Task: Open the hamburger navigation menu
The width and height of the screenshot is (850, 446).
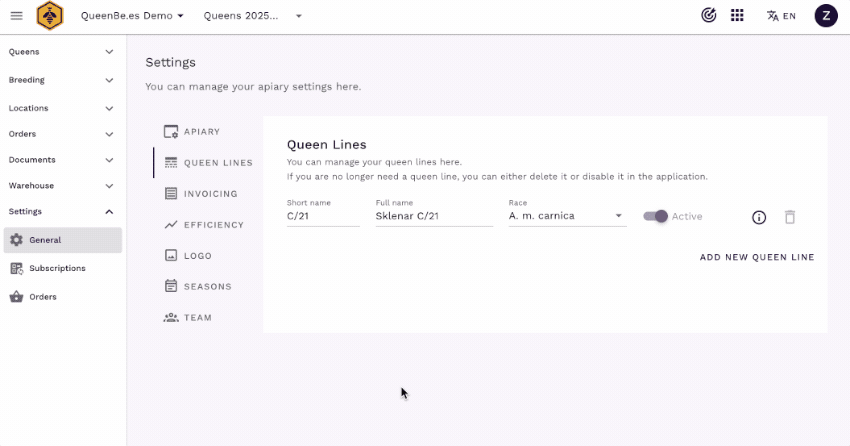Action: tap(16, 16)
